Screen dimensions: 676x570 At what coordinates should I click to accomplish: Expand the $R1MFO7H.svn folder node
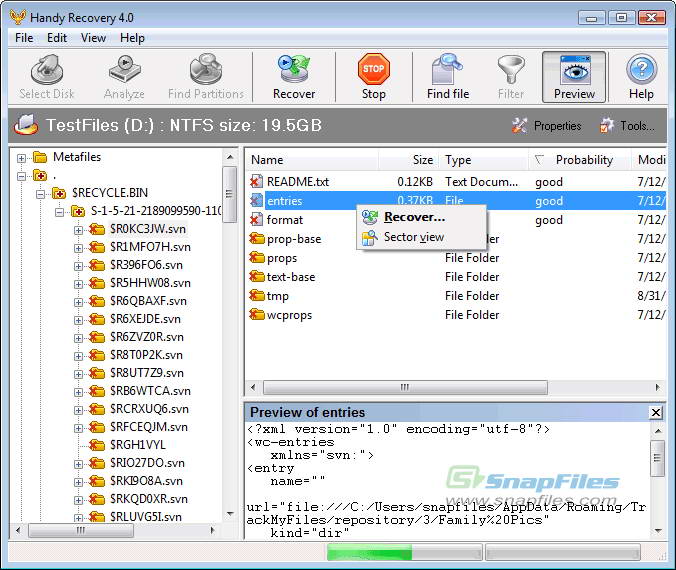pyautogui.click(x=78, y=248)
